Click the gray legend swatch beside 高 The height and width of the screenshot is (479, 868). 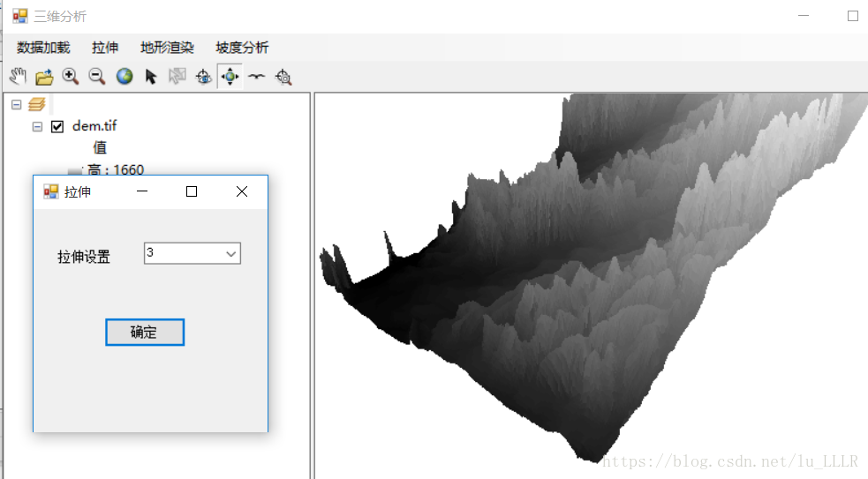coord(74,171)
